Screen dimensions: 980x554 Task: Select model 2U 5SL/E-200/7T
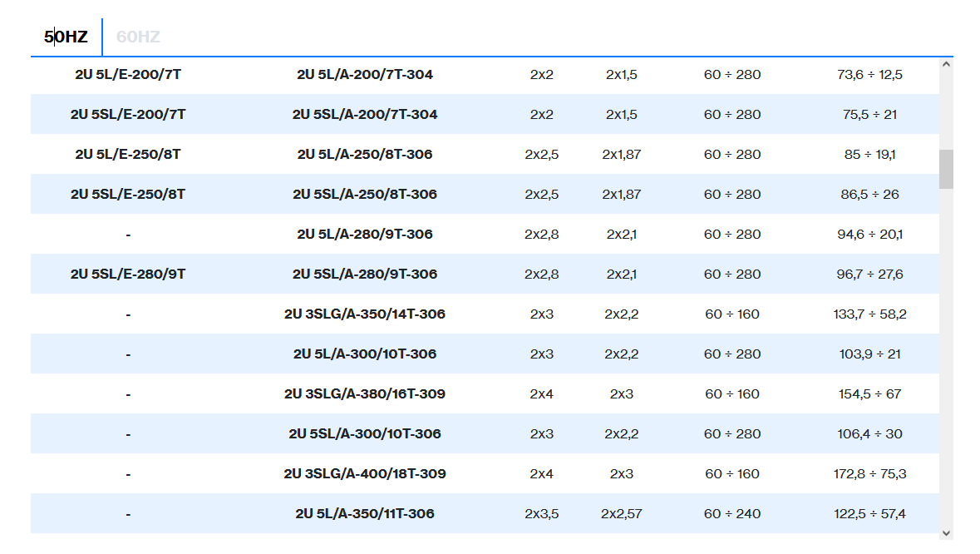128,114
